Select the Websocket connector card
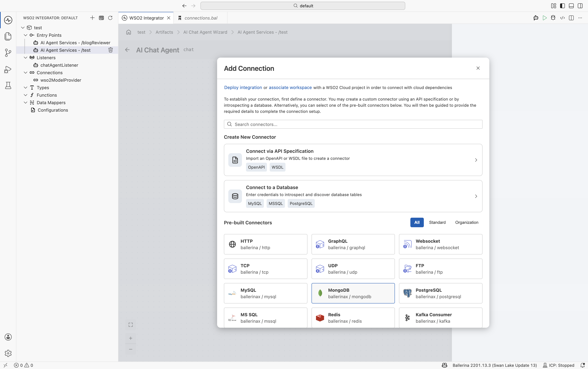Viewport: 588px width, 369px height. tap(440, 244)
